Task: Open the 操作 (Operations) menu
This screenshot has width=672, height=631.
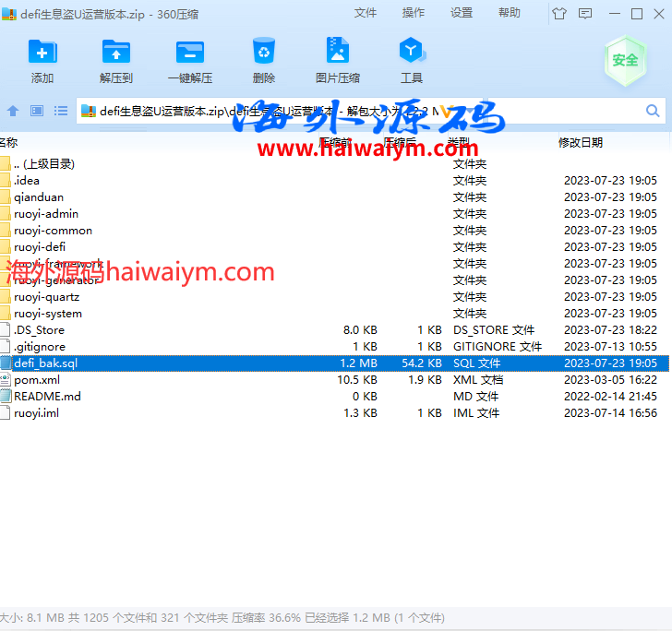Action: 414,13
